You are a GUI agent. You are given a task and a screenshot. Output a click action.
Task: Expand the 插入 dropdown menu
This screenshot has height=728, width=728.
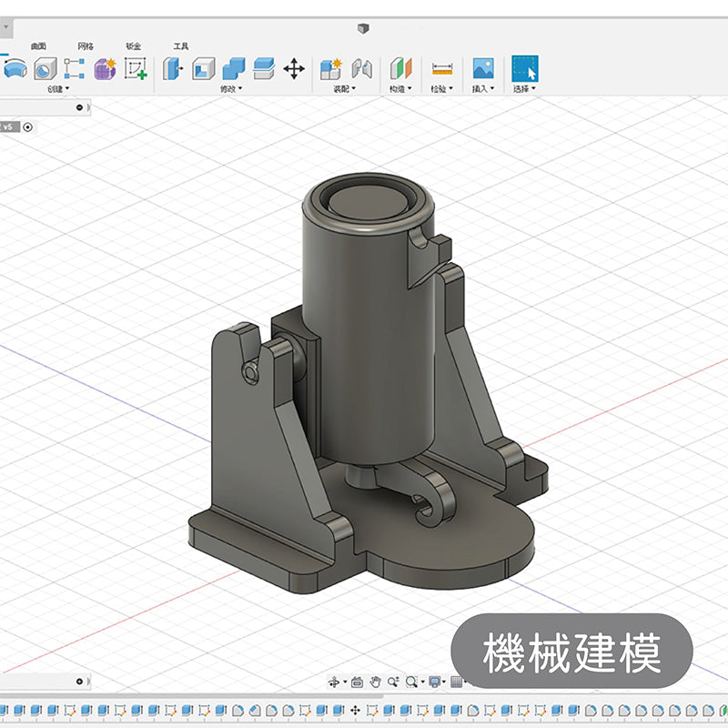click(x=483, y=88)
